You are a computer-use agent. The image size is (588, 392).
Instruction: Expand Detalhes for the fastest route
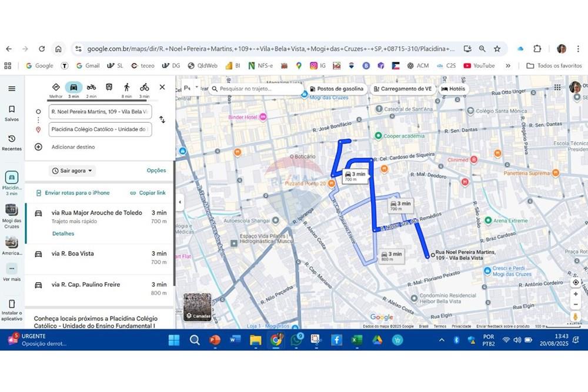[x=63, y=233]
